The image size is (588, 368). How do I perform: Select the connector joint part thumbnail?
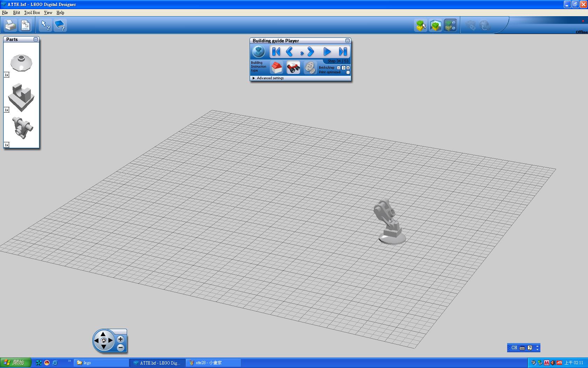pyautogui.click(x=22, y=128)
